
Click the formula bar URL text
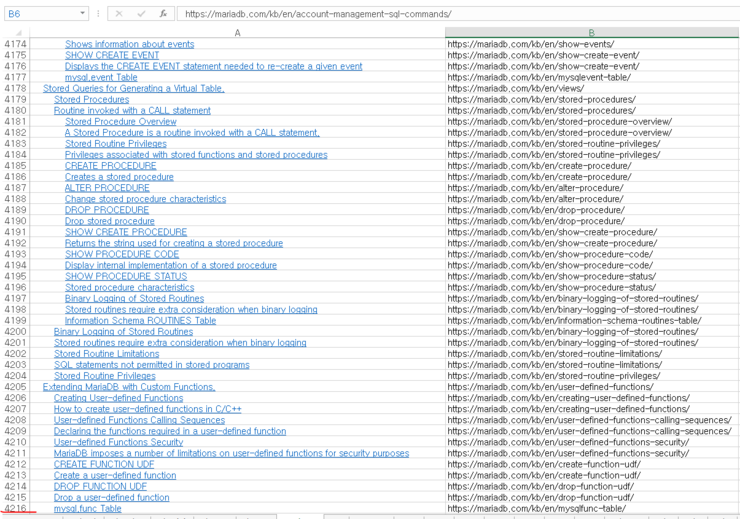pyautogui.click(x=318, y=14)
